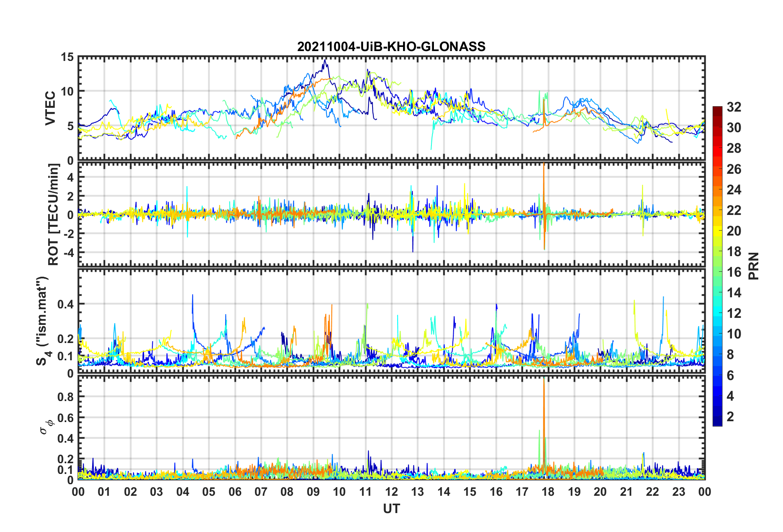This screenshot has width=783, height=532.
Task: Select the "12" hour tick on UT axis
Action: pyautogui.click(x=391, y=492)
